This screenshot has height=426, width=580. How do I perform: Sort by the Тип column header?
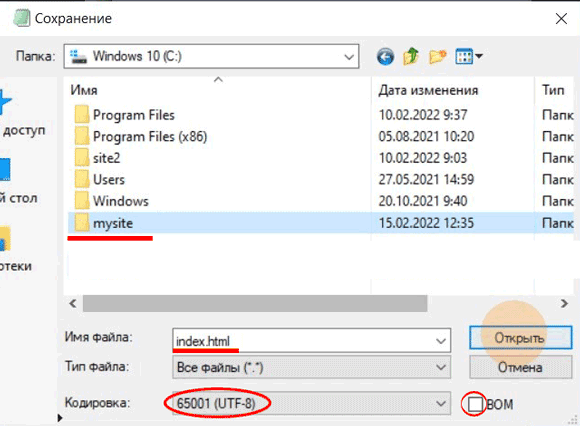[553, 90]
